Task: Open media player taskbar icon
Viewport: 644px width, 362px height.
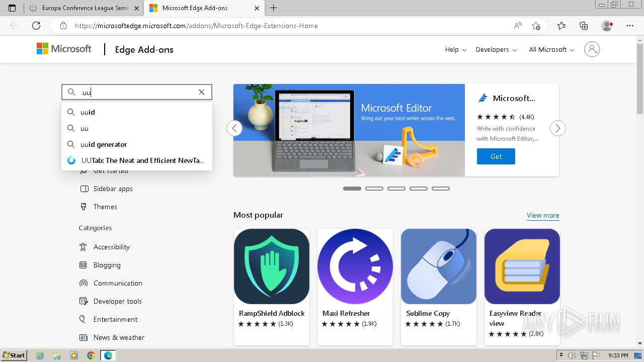Action: pos(74,355)
